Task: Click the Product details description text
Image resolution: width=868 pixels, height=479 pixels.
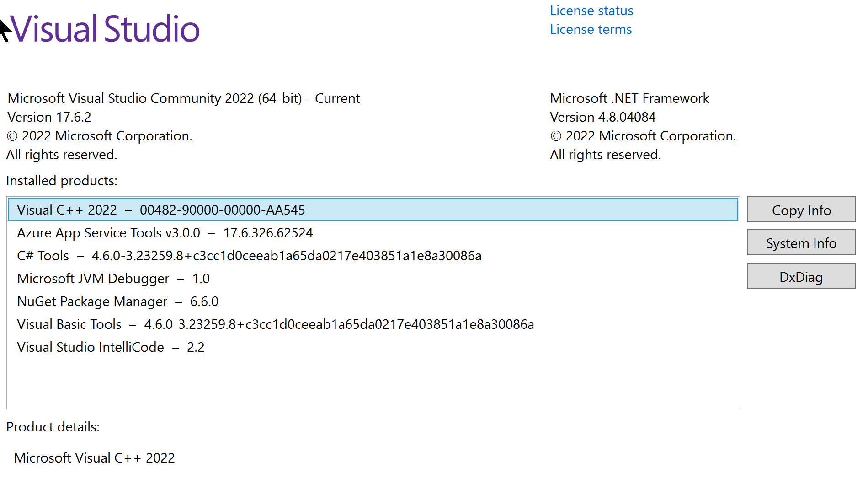Action: pos(95,458)
